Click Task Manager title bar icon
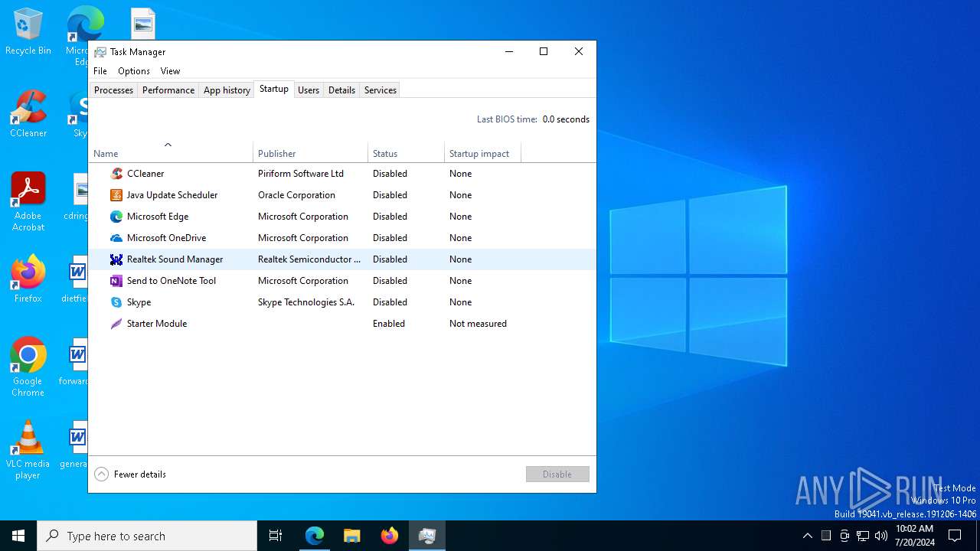The width and height of the screenshot is (980, 551). pos(100,52)
